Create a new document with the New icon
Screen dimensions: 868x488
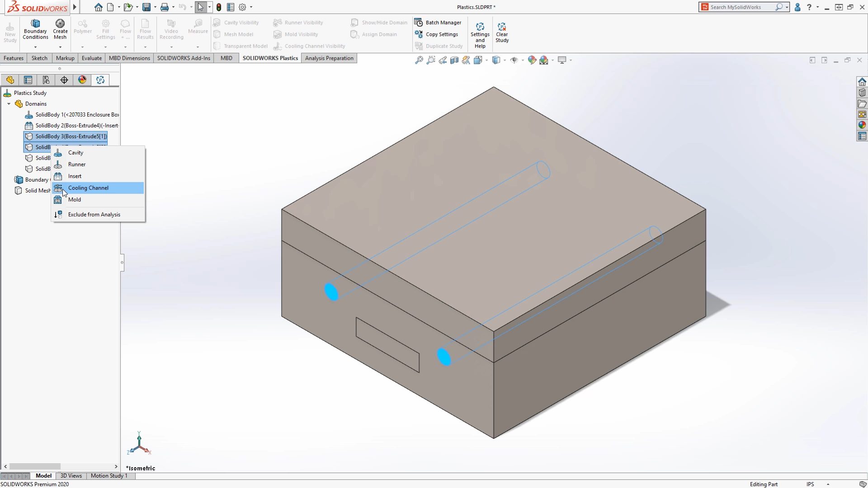pyautogui.click(x=110, y=7)
